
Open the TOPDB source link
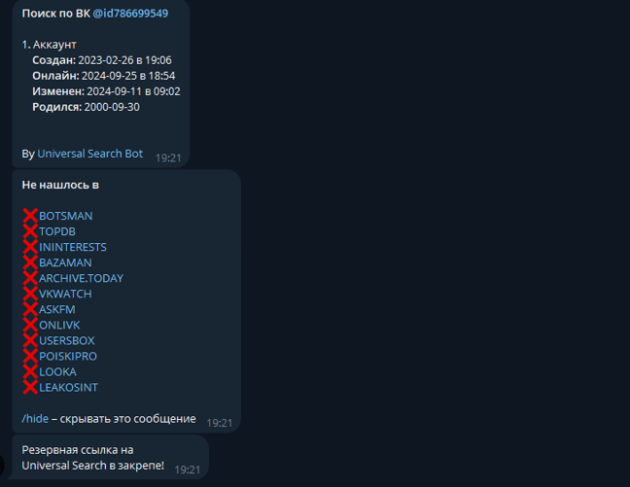coord(57,232)
